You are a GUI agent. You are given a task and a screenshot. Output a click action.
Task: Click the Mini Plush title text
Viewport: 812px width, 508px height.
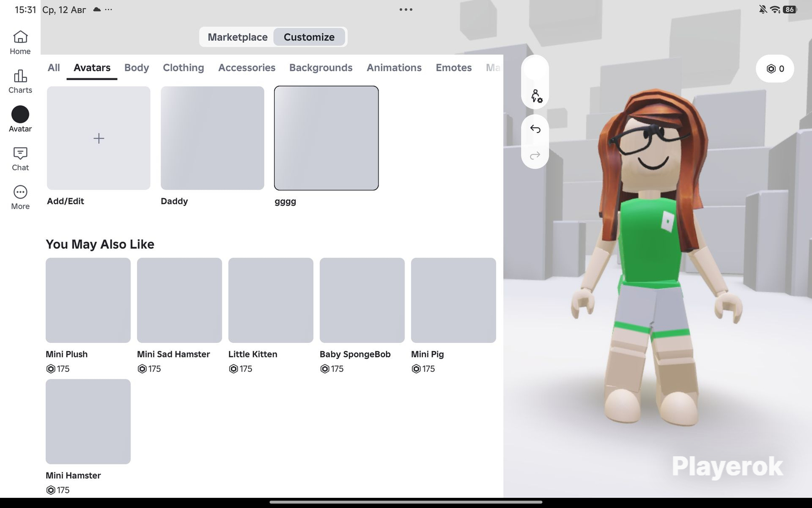[66, 354]
